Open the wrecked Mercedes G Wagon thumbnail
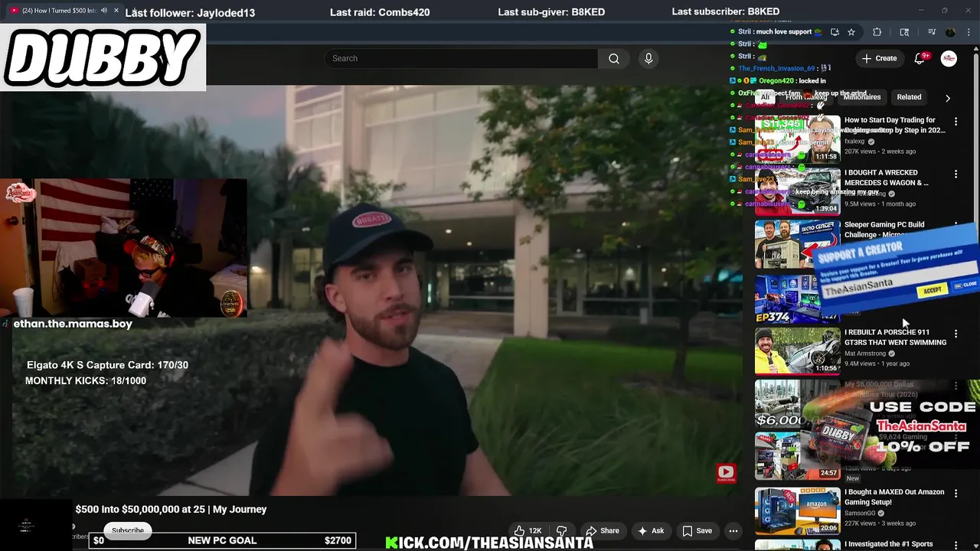Viewport: 980px width, 551px height. (797, 191)
